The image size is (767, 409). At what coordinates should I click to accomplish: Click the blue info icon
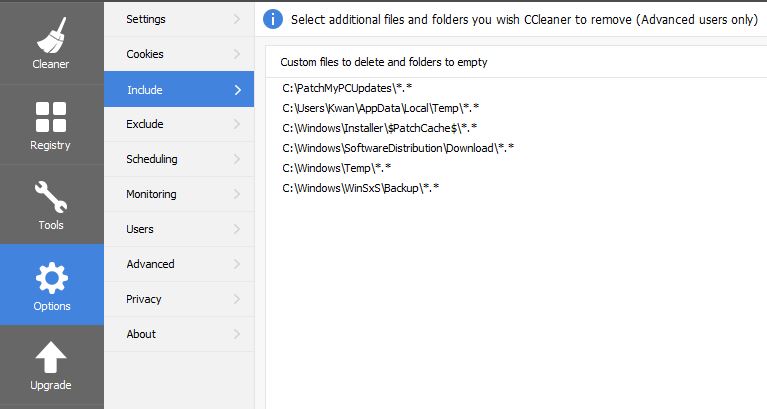coord(272,19)
